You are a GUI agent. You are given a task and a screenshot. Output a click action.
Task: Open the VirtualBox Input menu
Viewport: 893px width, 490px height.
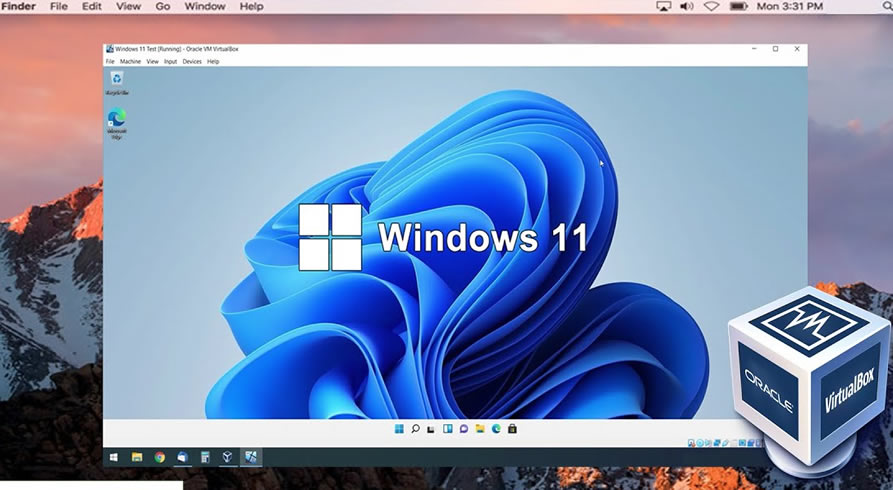point(171,62)
